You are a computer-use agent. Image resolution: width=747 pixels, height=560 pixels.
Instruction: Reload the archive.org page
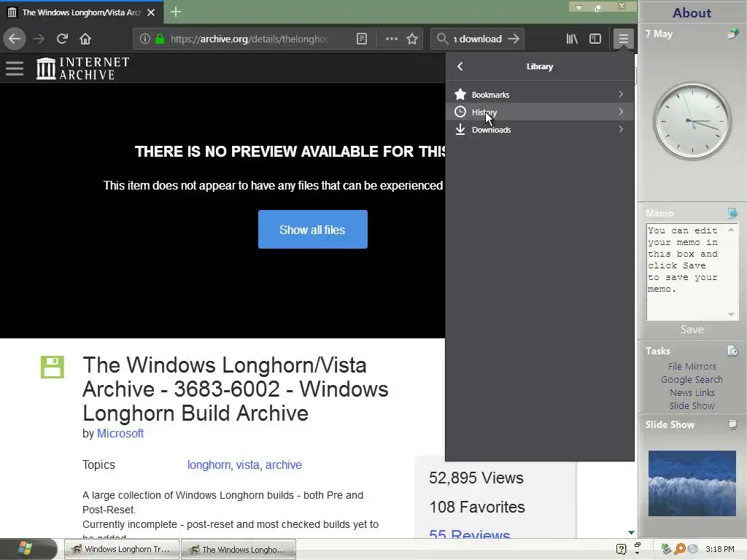(63, 39)
